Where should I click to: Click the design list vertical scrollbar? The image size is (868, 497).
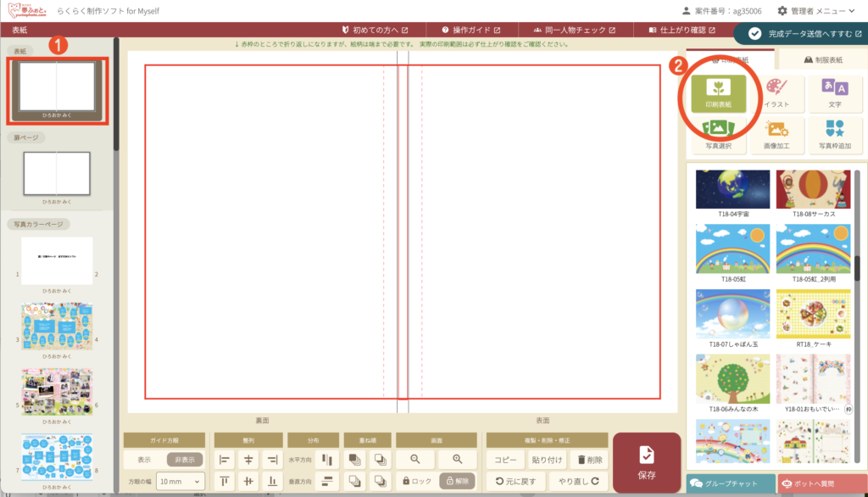(x=857, y=265)
